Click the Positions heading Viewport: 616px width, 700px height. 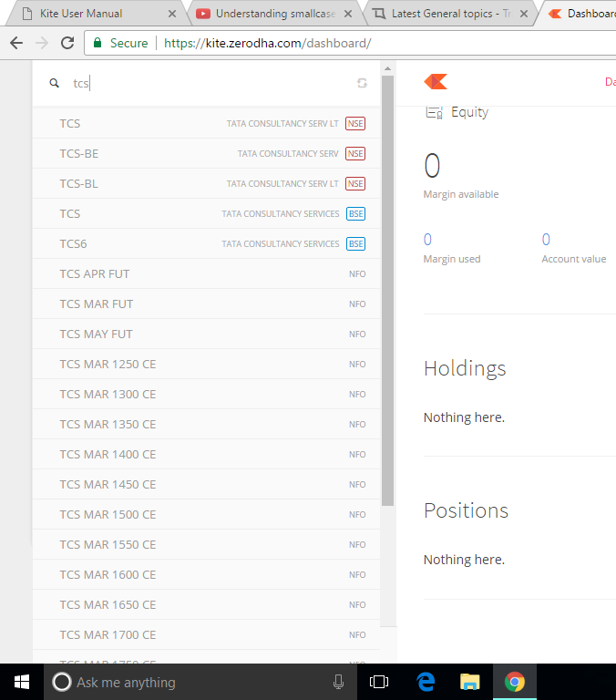(x=466, y=510)
